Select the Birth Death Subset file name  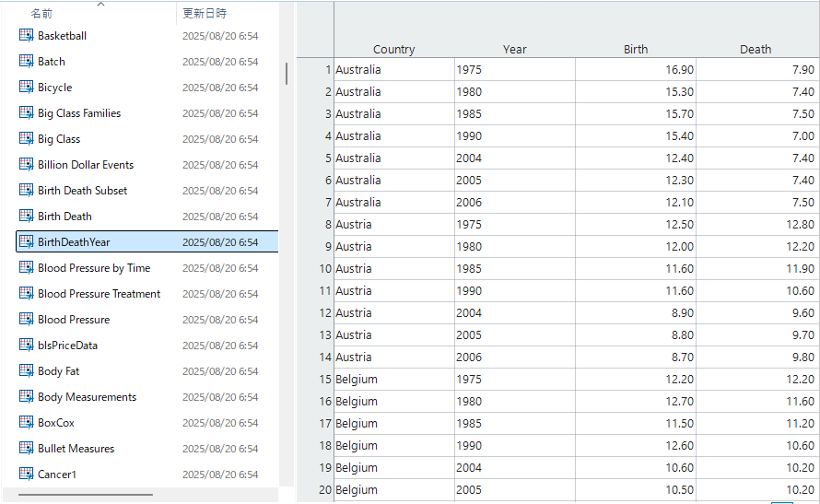click(x=83, y=191)
